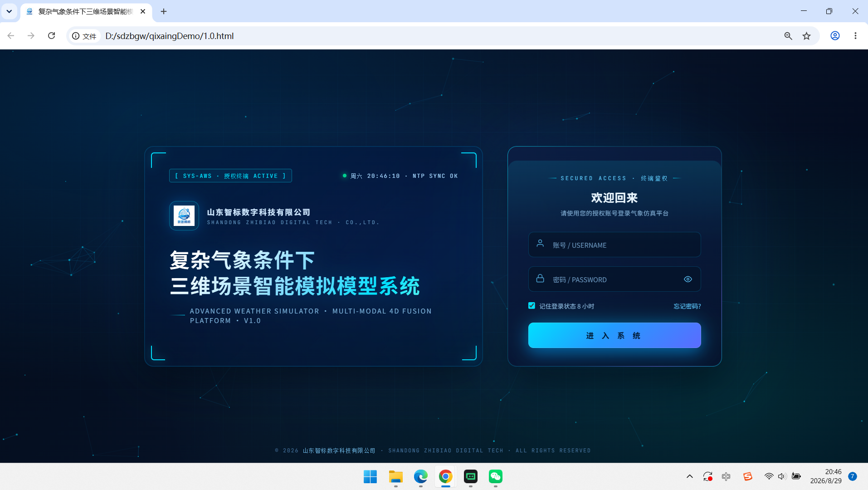Go forward to next page

click(31, 36)
